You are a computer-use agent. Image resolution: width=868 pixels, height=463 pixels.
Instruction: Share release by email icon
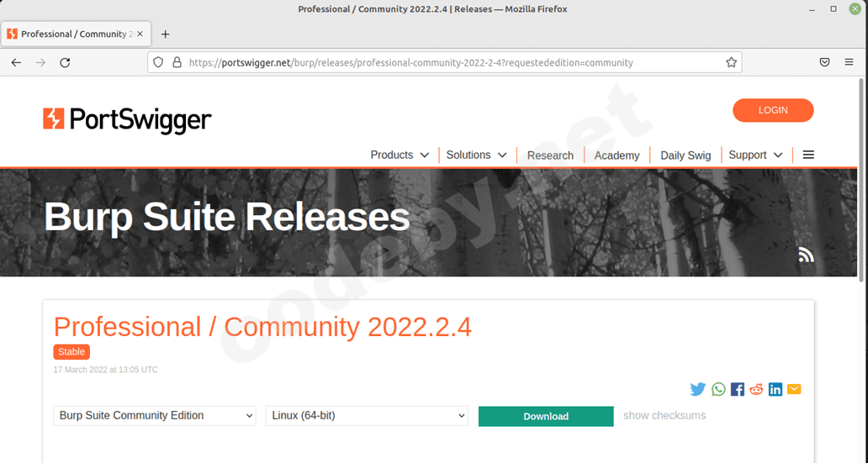[x=794, y=389]
